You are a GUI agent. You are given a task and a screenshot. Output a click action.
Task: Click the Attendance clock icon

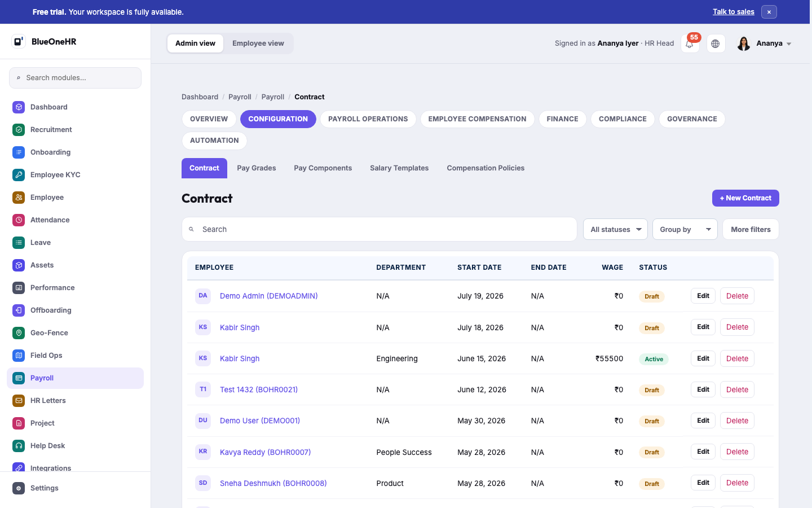(x=19, y=220)
